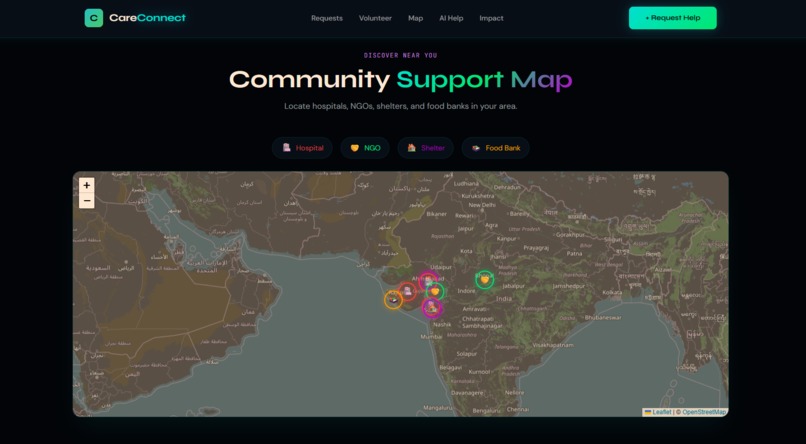
Task: Click the + Request Help button
Action: 672,18
